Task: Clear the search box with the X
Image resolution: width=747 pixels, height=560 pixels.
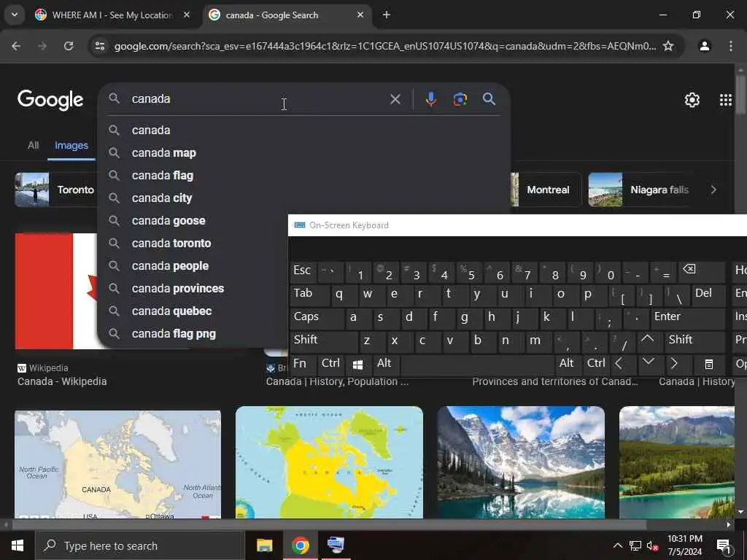Action: tap(395, 99)
